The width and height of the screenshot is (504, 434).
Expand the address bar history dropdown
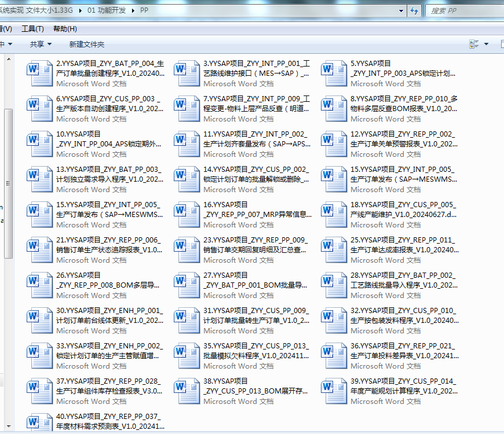(x=401, y=11)
